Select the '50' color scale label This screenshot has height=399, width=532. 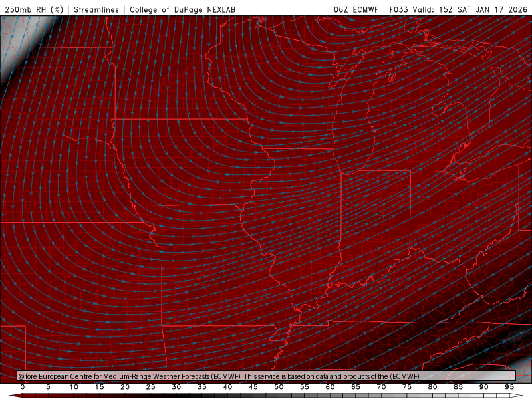[x=279, y=387]
